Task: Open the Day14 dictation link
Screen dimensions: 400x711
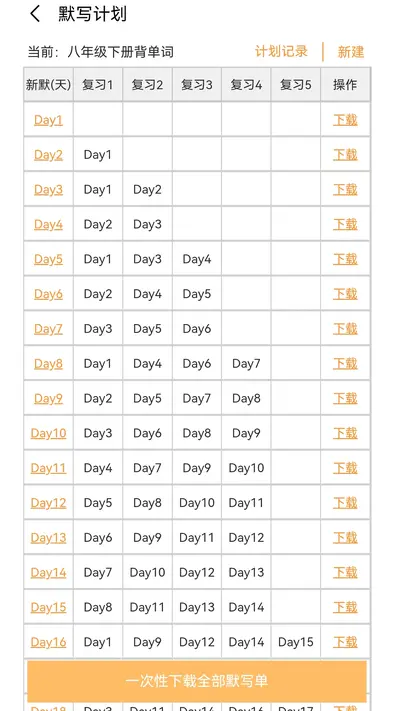Action: point(48,573)
